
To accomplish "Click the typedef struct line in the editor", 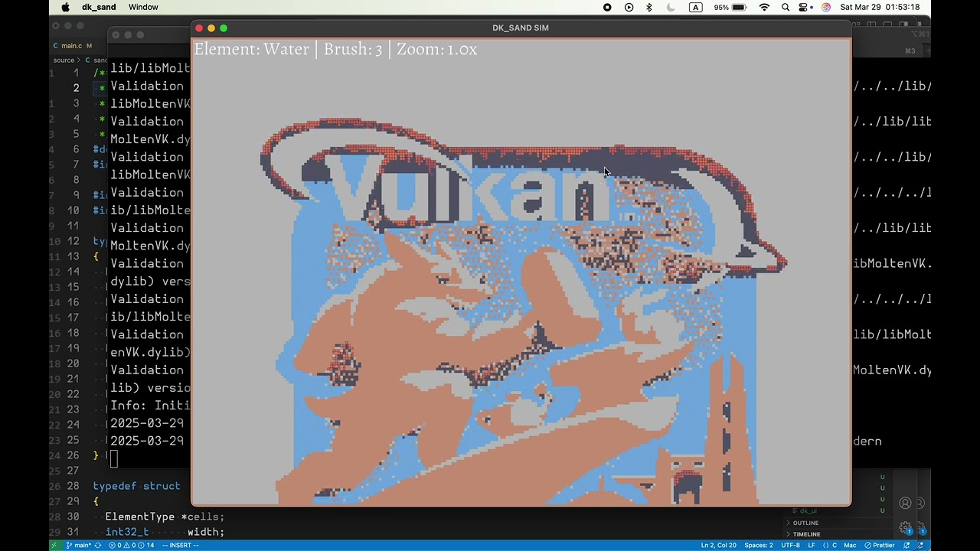I will (x=136, y=486).
